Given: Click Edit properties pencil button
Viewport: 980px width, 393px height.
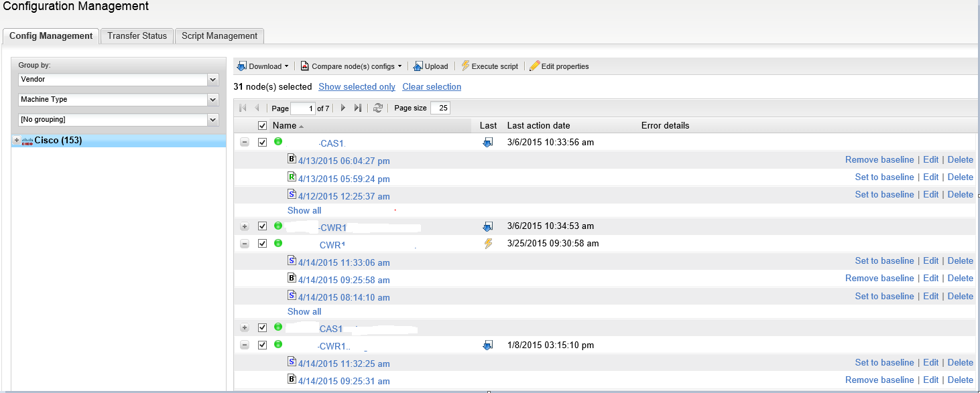Looking at the screenshot, I should point(559,66).
